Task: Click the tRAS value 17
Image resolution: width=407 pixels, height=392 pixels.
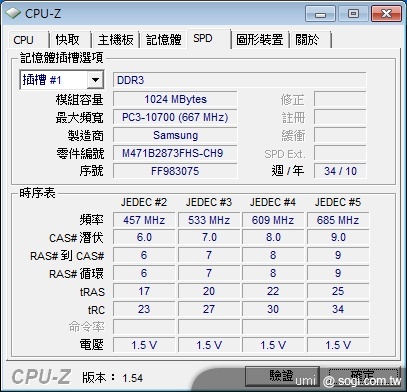Action: (144, 291)
